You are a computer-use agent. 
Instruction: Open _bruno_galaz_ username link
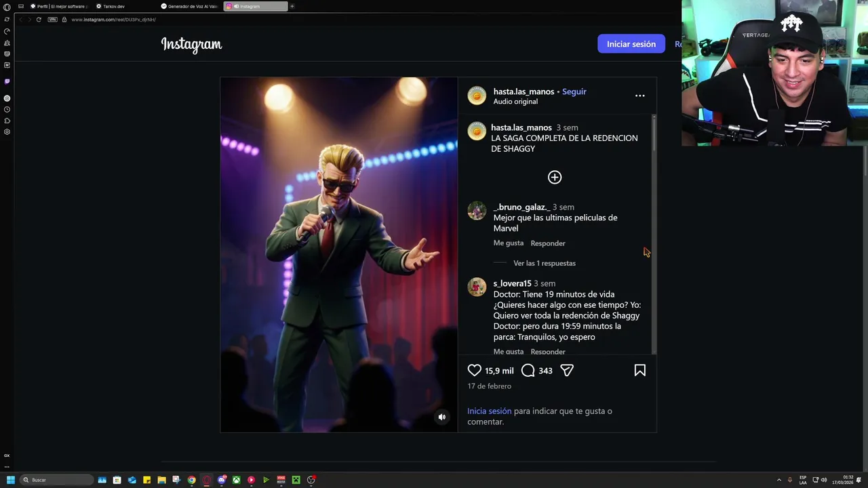pos(521,207)
